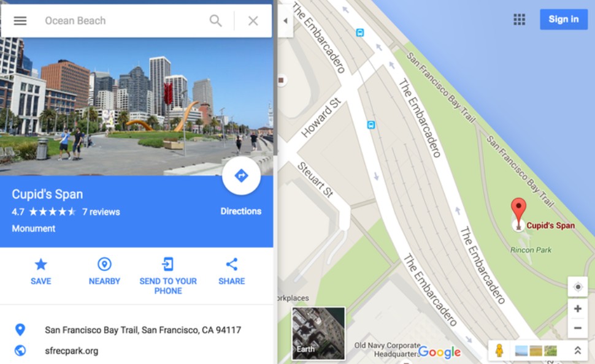Expand the imagery strip with double chevron

point(578,351)
